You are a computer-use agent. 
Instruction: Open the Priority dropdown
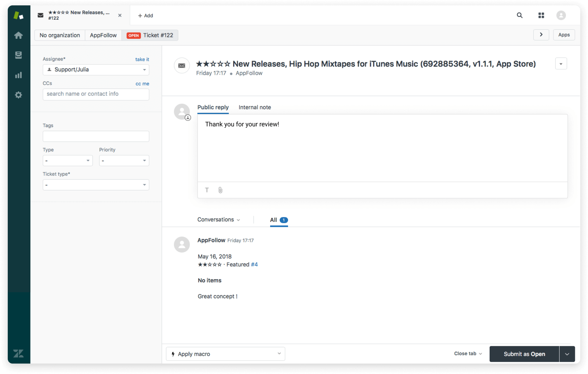click(x=124, y=161)
